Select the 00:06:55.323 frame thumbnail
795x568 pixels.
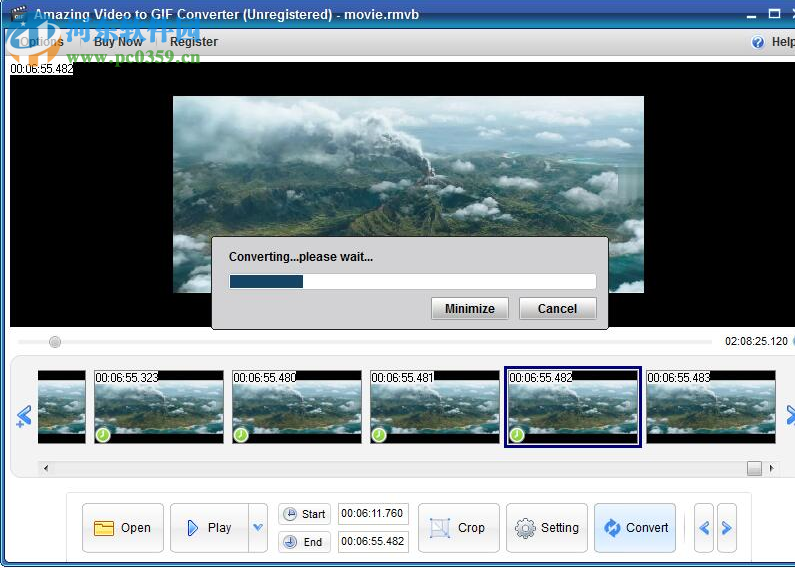(x=159, y=407)
